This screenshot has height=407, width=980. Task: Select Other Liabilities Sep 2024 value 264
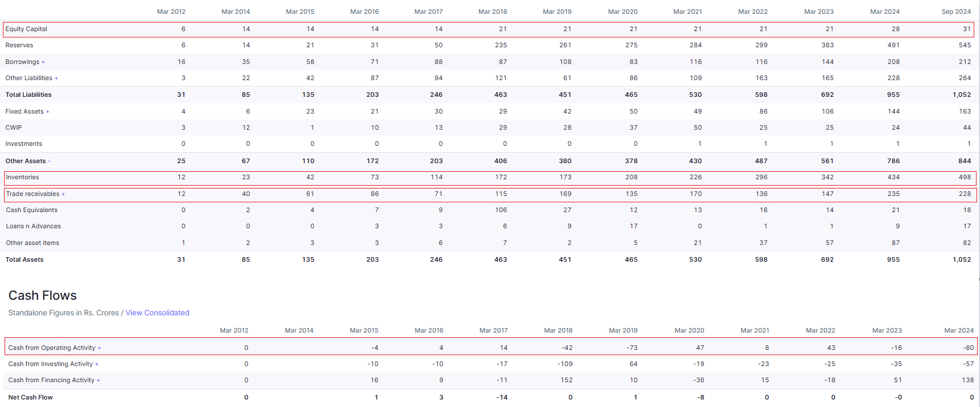click(x=965, y=78)
